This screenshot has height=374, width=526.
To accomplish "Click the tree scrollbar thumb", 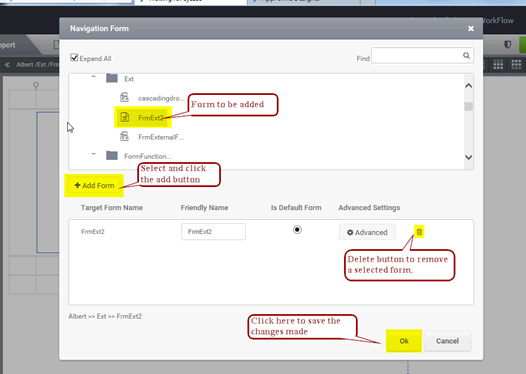I will [x=469, y=106].
